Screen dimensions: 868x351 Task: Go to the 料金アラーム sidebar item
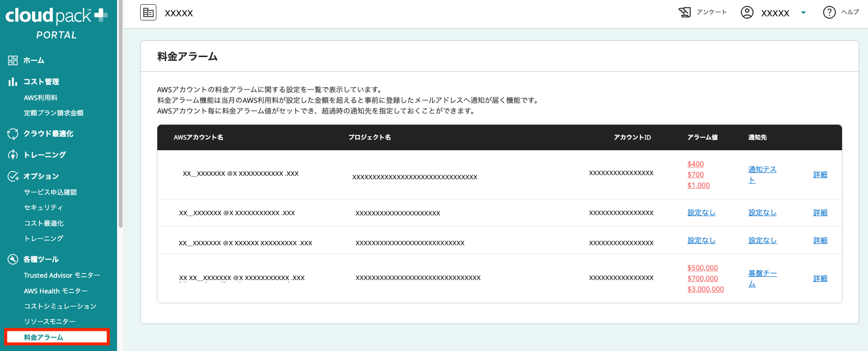44,337
